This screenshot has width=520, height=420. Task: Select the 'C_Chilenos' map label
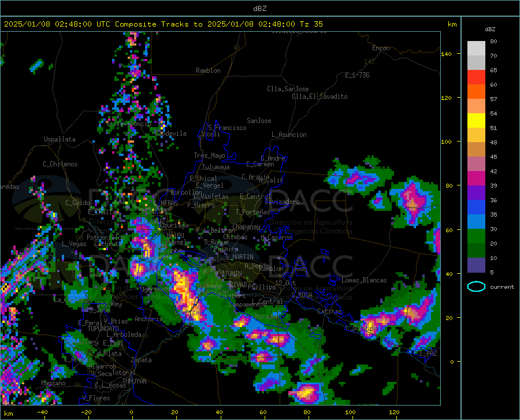(x=60, y=164)
